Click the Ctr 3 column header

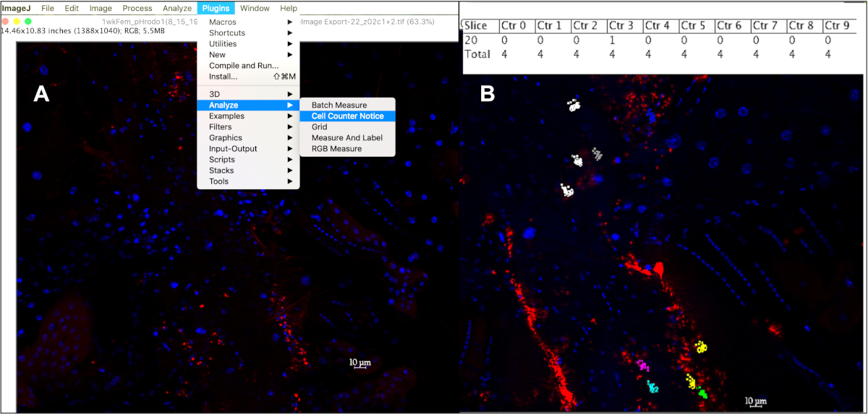tap(621, 26)
